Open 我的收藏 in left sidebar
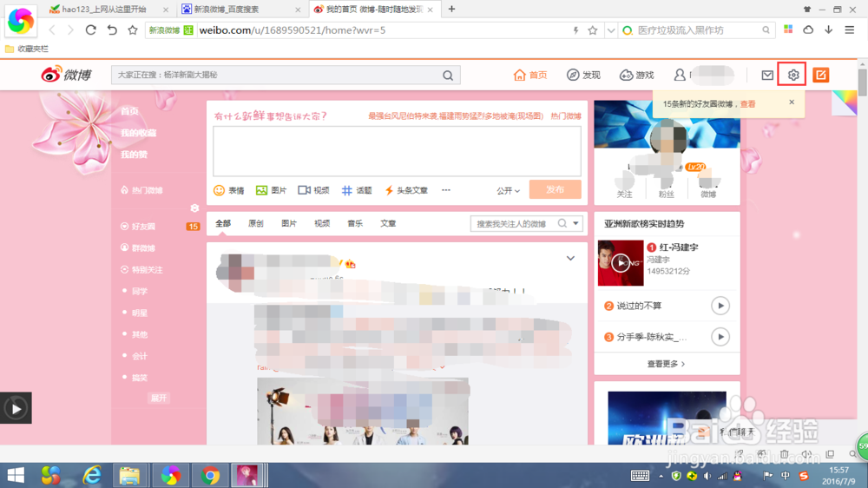The width and height of the screenshot is (868, 488). pos(138,133)
